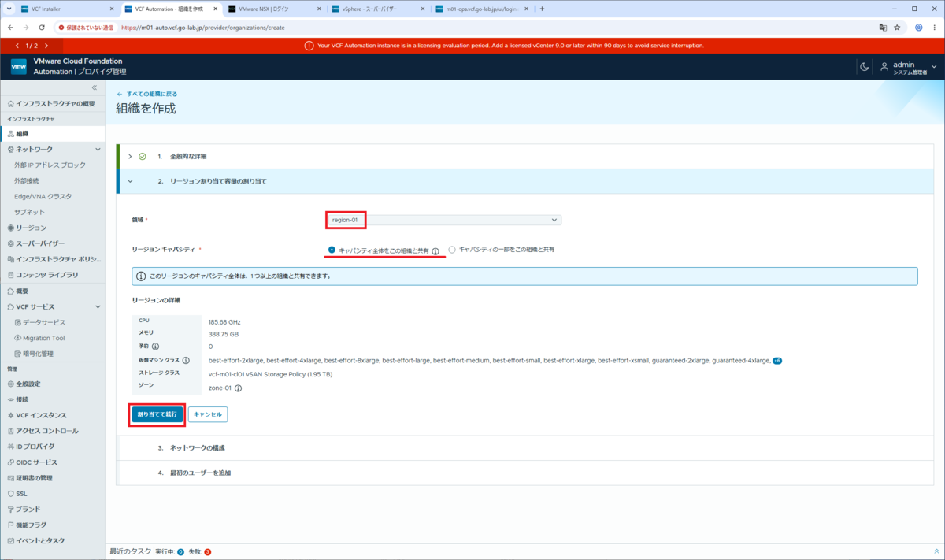Collapse the ネットワーク sidebar section

98,149
